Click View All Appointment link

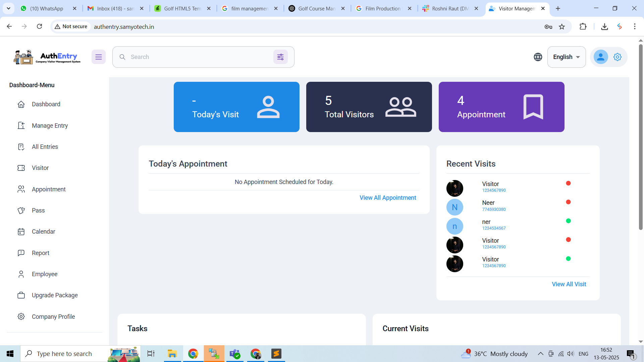[x=388, y=197]
